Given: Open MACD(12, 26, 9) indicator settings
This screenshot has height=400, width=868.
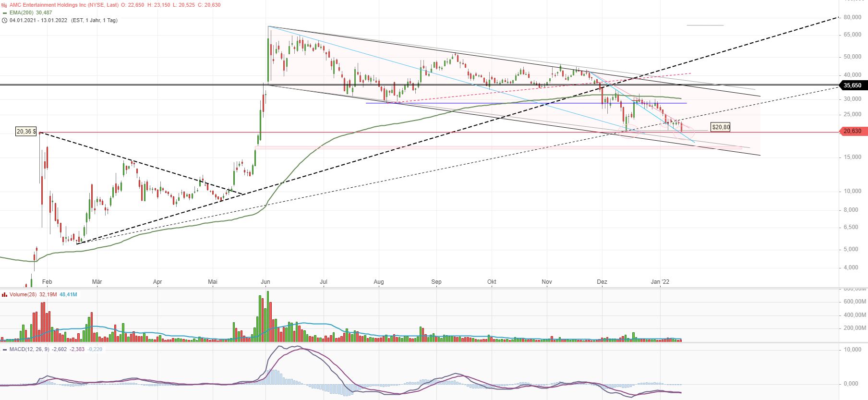Looking at the screenshot, I should 29,349.
